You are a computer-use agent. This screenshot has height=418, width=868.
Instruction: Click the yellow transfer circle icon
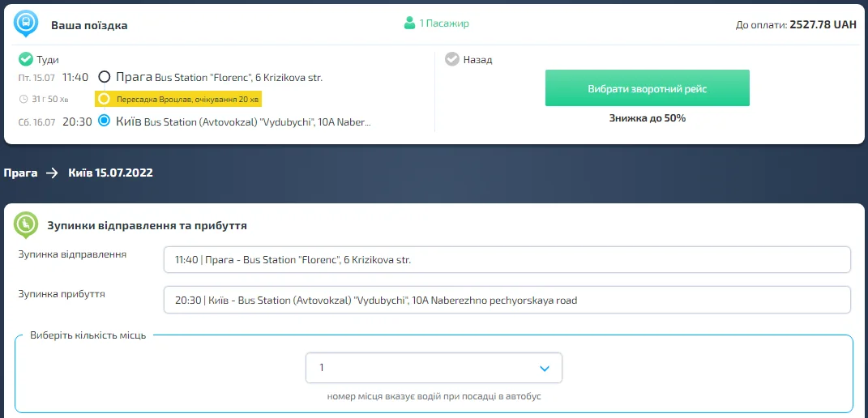click(103, 99)
